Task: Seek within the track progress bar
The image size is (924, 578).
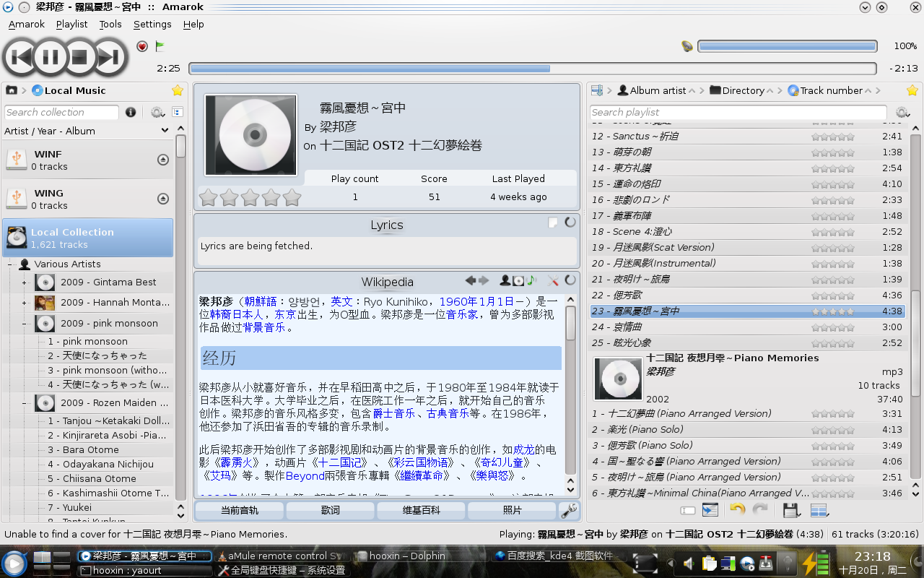Action: [533, 69]
